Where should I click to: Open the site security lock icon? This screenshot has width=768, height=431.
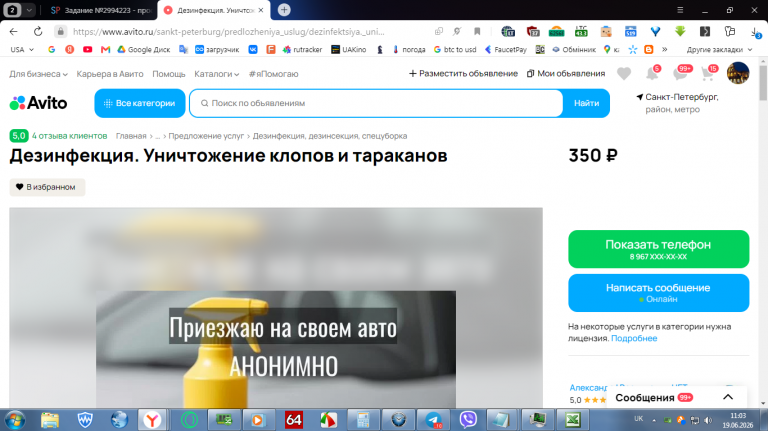coord(60,31)
